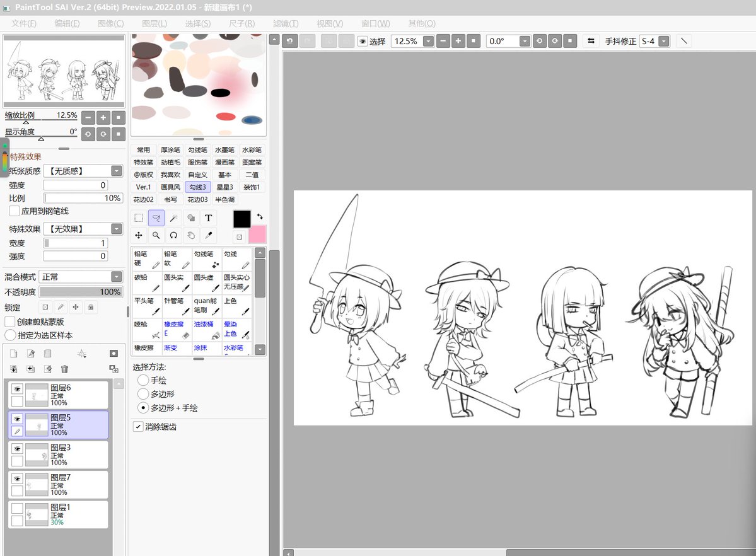The height and width of the screenshot is (556, 756).
Task: Switch to 花边02 brush tab
Action: [143, 200]
